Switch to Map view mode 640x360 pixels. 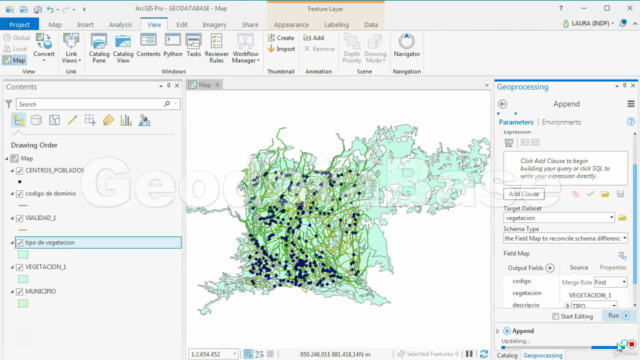pos(15,60)
